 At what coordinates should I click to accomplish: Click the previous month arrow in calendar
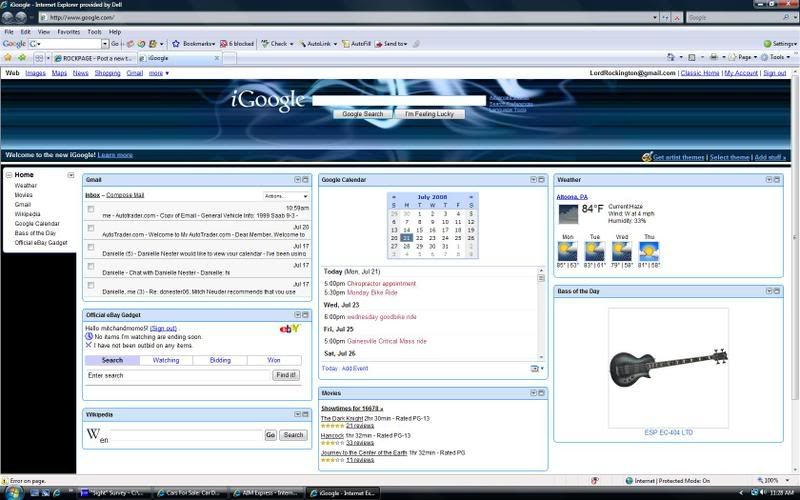click(393, 197)
